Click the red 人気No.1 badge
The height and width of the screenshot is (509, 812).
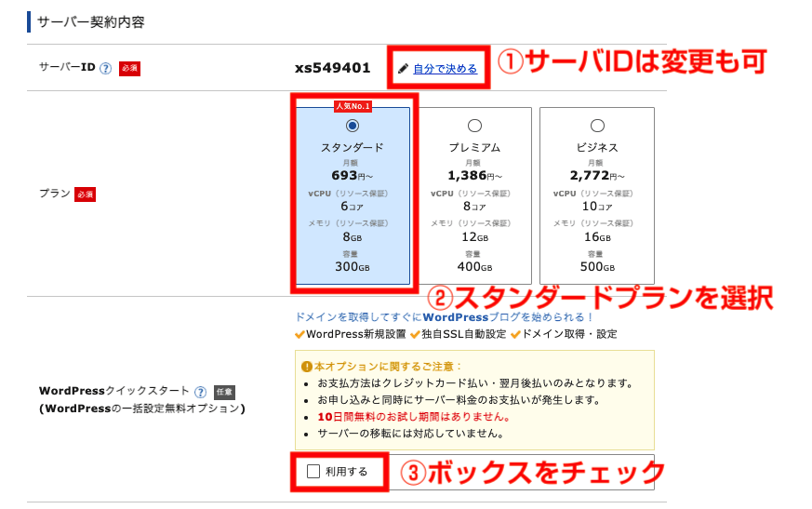click(x=352, y=106)
